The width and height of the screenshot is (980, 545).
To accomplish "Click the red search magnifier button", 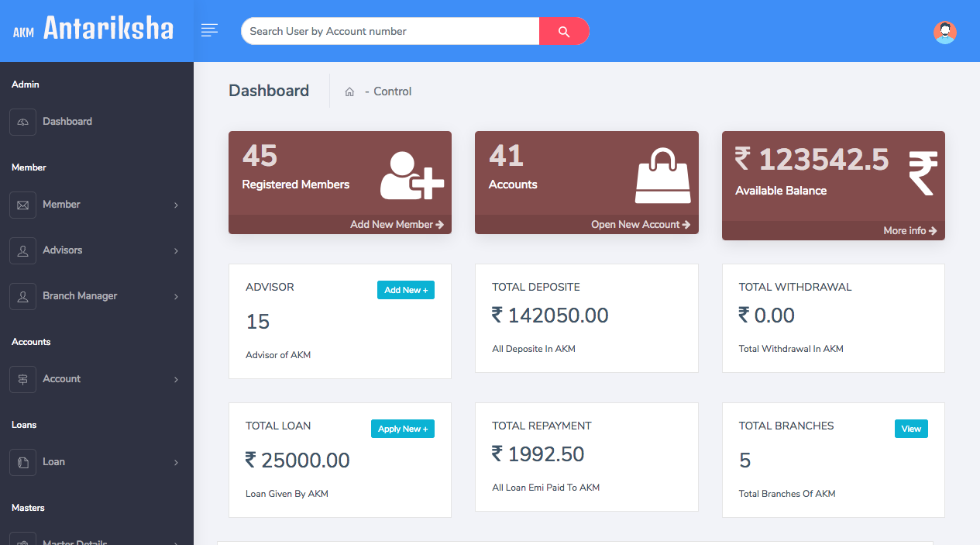I will pyautogui.click(x=564, y=31).
